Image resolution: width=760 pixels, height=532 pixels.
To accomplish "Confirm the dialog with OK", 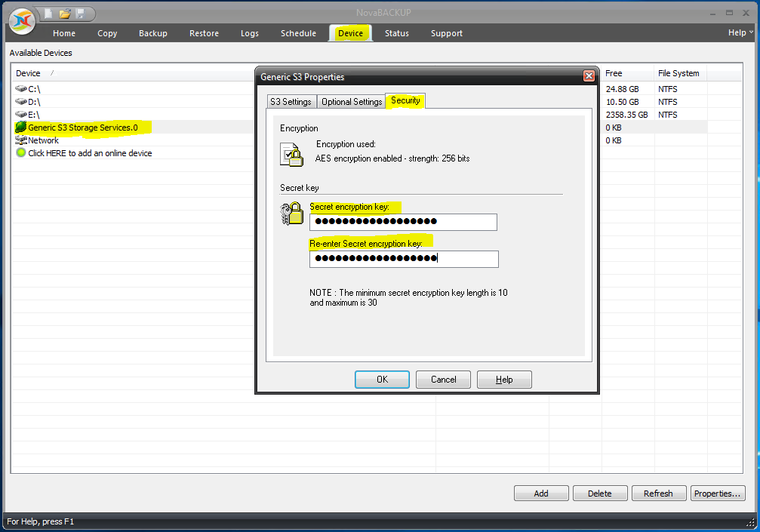I will click(x=382, y=380).
